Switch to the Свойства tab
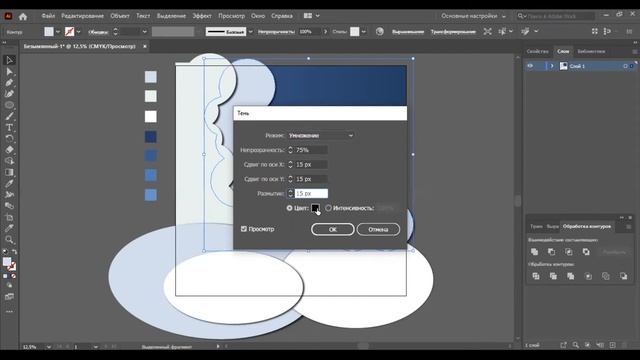This screenshot has width=640, height=360. click(538, 51)
